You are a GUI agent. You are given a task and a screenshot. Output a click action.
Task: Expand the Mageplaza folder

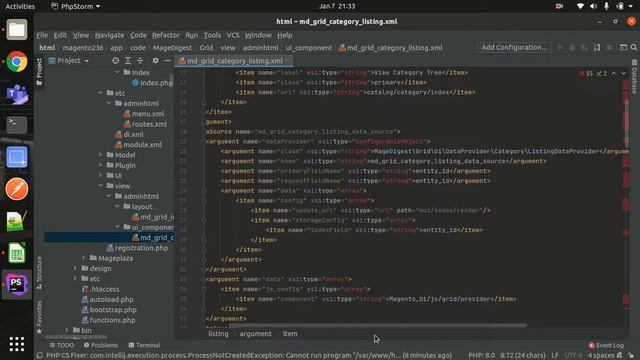[x=83, y=258]
